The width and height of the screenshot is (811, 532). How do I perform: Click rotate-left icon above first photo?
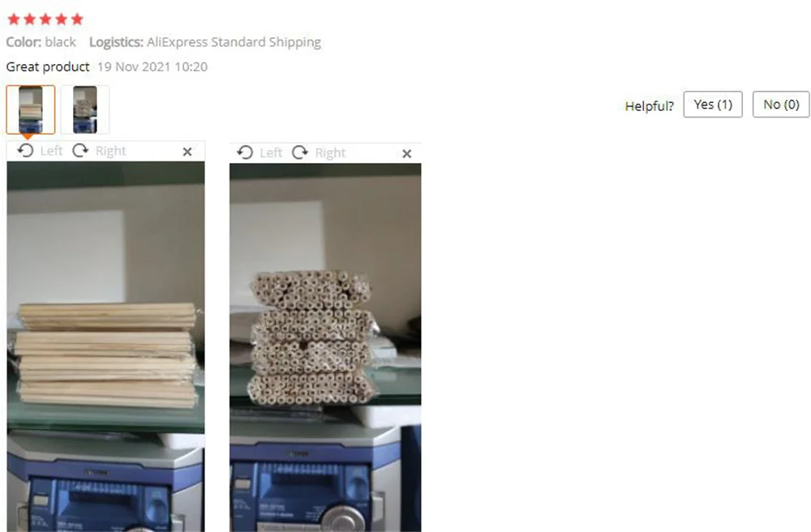(x=25, y=151)
